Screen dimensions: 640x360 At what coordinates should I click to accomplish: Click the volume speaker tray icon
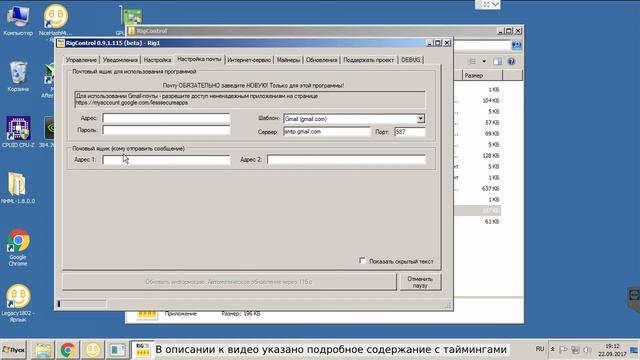coord(587,350)
